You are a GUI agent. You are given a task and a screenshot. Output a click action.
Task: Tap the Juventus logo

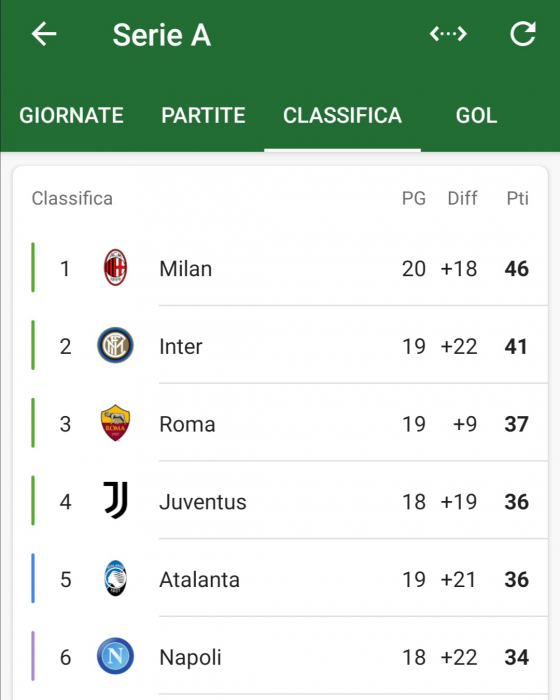point(116,500)
